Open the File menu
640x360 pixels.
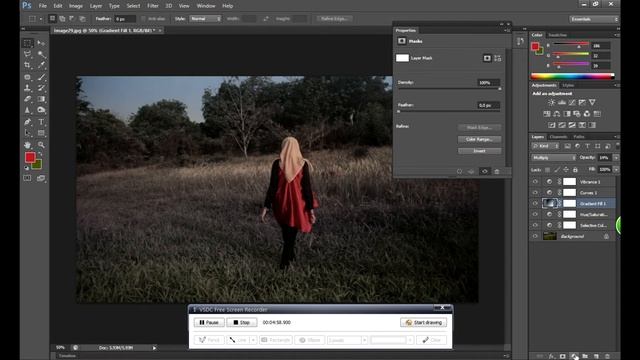[42, 6]
